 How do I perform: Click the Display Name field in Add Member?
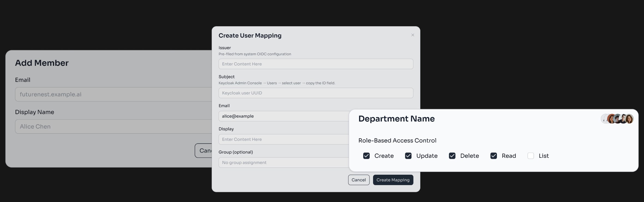(x=114, y=127)
